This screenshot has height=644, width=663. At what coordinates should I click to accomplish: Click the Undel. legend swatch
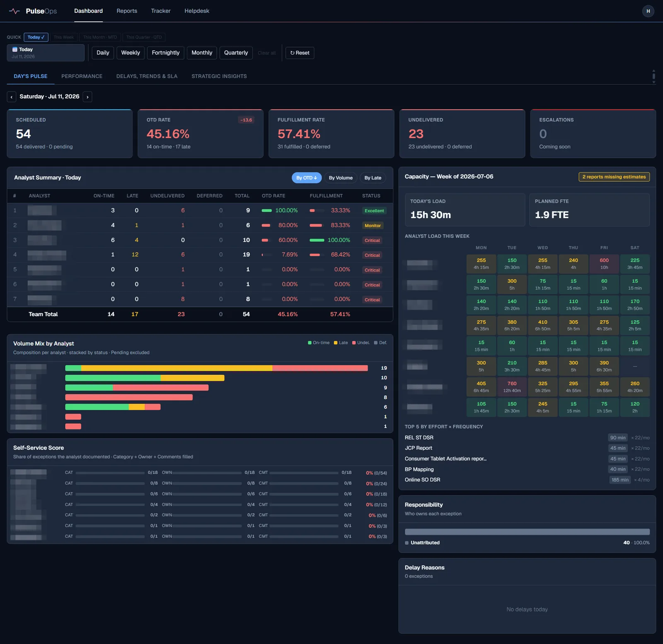point(354,343)
